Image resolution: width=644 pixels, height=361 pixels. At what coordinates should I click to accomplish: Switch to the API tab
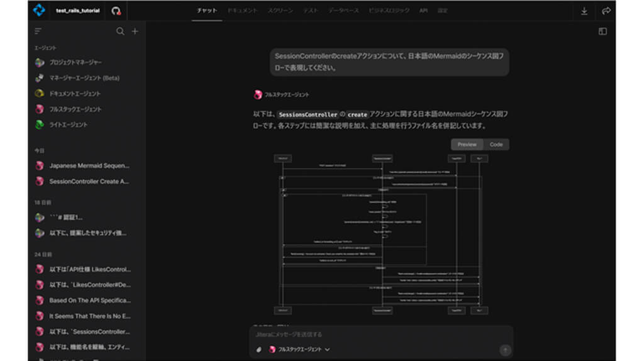[x=423, y=11]
